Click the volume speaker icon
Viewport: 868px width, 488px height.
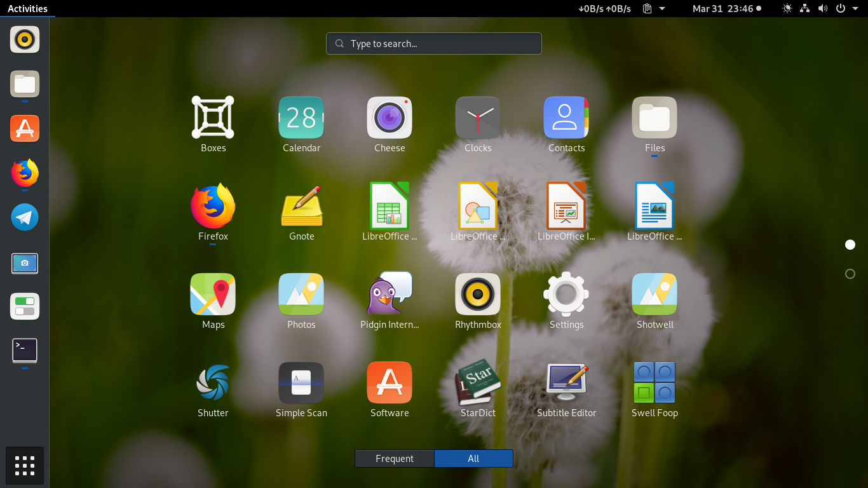pos(823,8)
